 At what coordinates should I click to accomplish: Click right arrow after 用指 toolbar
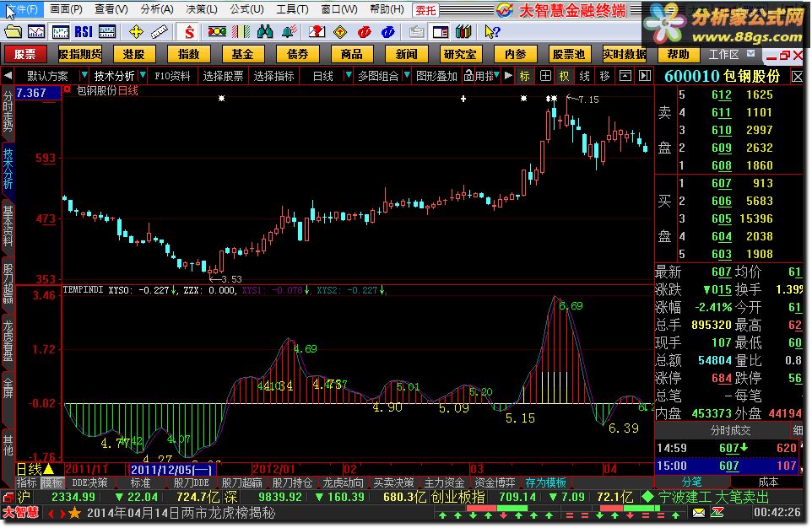pos(508,76)
